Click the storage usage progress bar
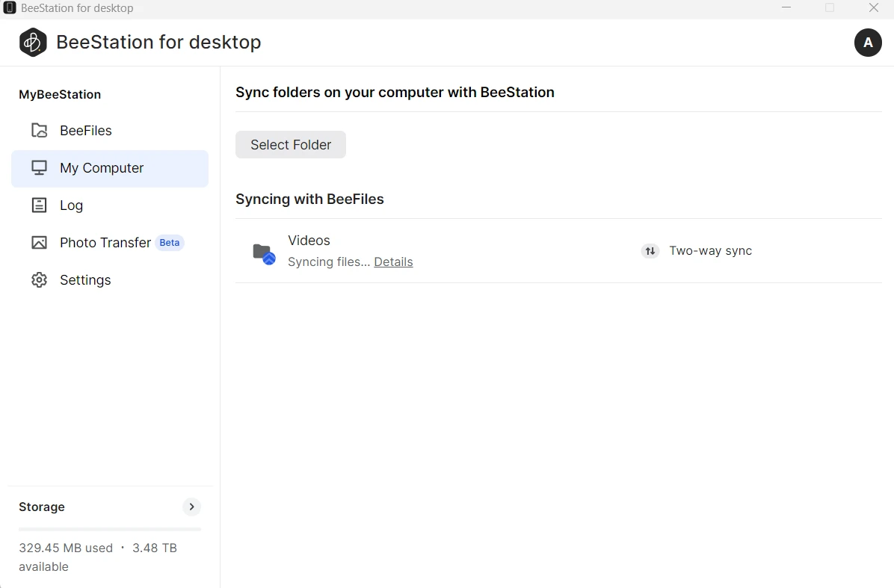This screenshot has width=894, height=588. pyautogui.click(x=110, y=529)
